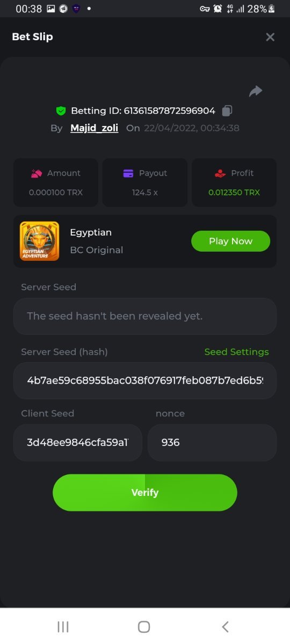The width and height of the screenshot is (290, 644).
Task: Open Majid_zoli user profile link
Action: pos(95,128)
